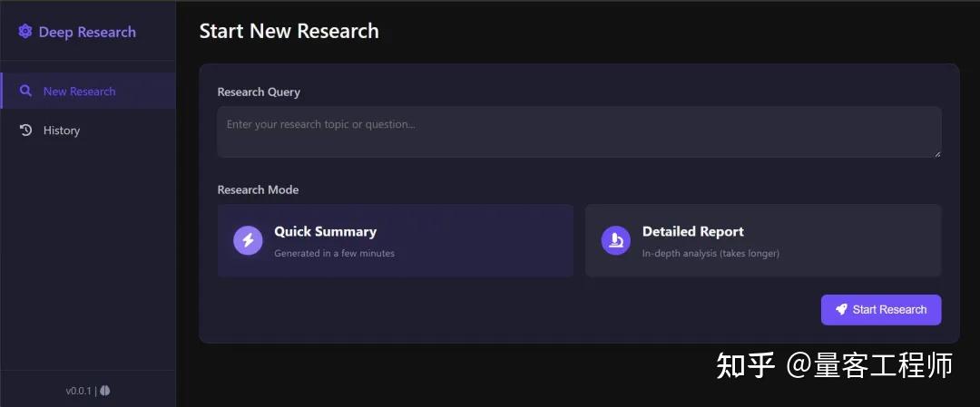Click the History clock-arrow icon
This screenshot has width=980, height=407.
click(x=25, y=130)
